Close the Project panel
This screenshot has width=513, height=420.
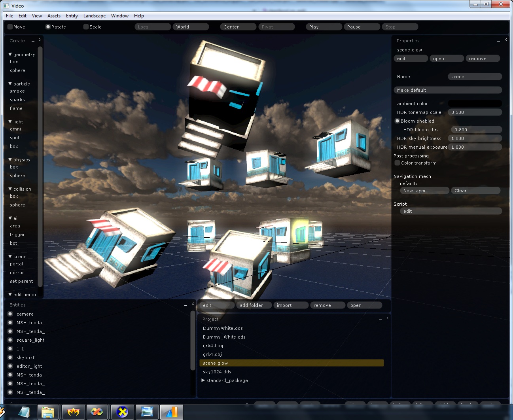(387, 318)
